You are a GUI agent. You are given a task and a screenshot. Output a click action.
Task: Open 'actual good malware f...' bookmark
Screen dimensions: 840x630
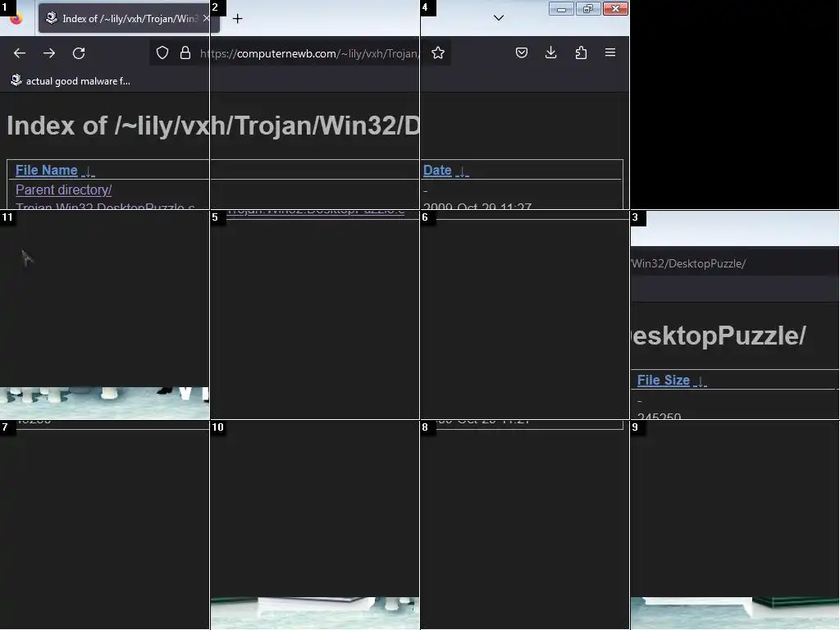pos(71,81)
